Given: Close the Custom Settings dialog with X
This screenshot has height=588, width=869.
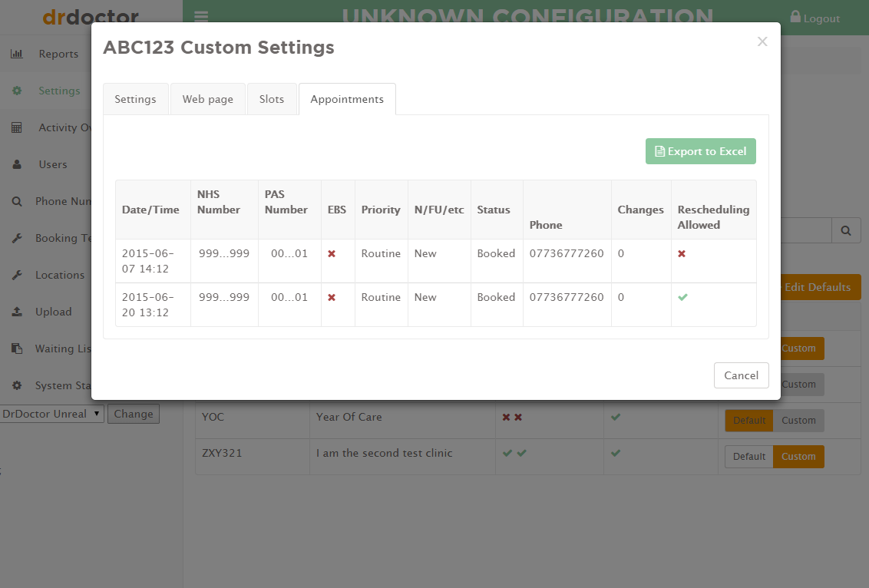Looking at the screenshot, I should [762, 41].
